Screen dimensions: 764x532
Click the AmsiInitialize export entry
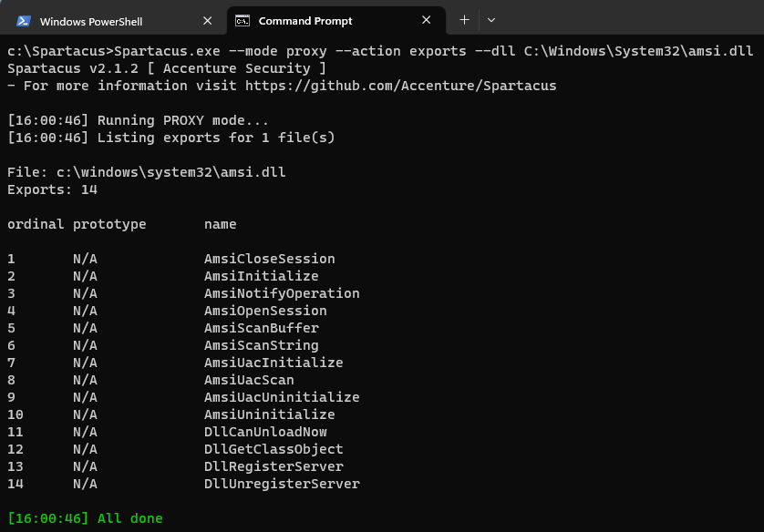point(261,276)
